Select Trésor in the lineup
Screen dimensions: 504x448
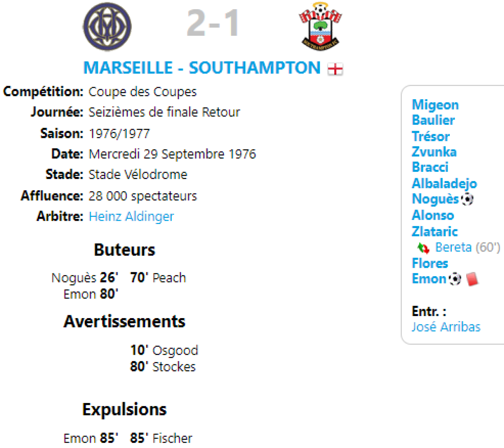[430, 136]
